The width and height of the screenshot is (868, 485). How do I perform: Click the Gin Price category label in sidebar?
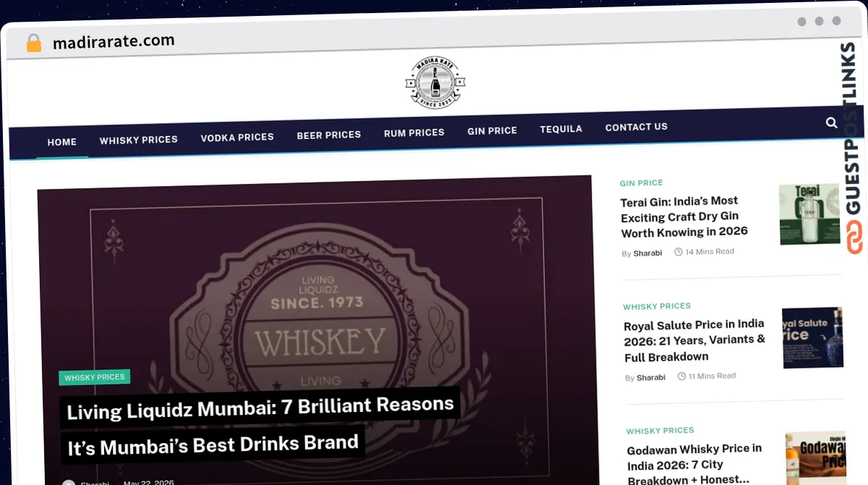click(642, 183)
